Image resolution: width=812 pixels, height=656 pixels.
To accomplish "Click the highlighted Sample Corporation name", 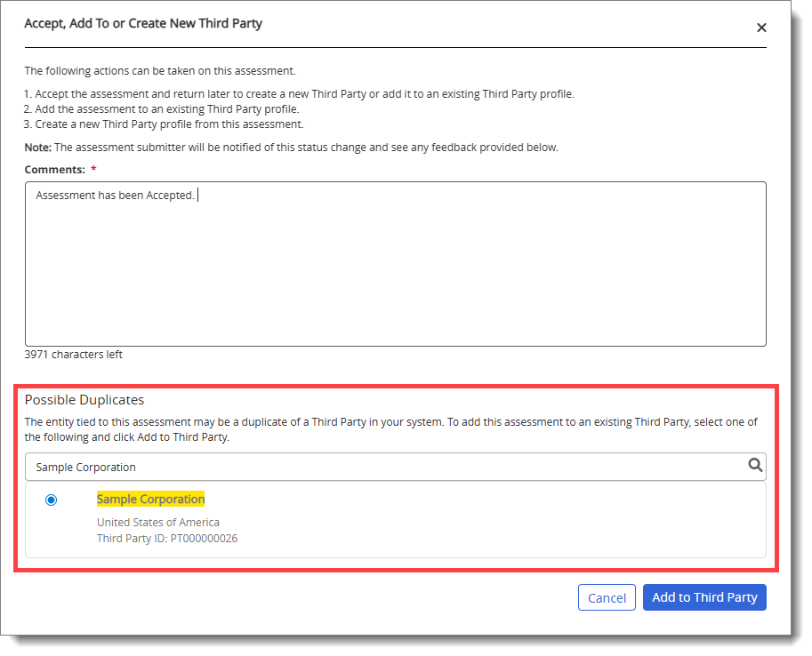I will 150,499.
